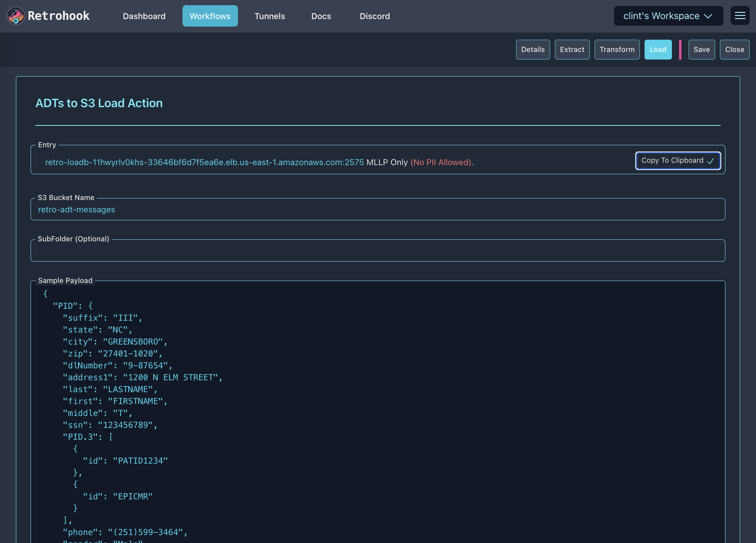
Task: Click the "dlNumber": "9-87654" line
Action: (117, 366)
